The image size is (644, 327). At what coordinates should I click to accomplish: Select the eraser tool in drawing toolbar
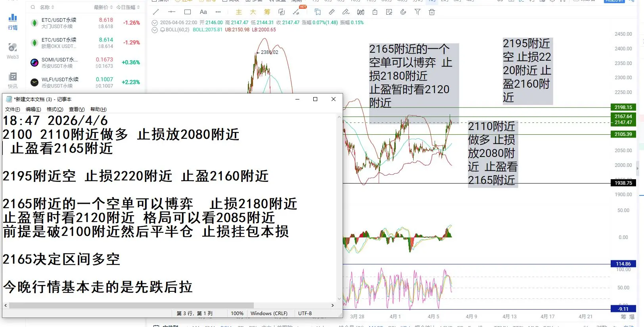click(x=346, y=12)
